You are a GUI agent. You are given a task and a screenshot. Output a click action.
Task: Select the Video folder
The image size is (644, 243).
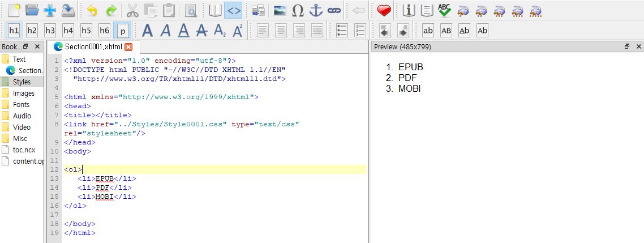coord(22,127)
